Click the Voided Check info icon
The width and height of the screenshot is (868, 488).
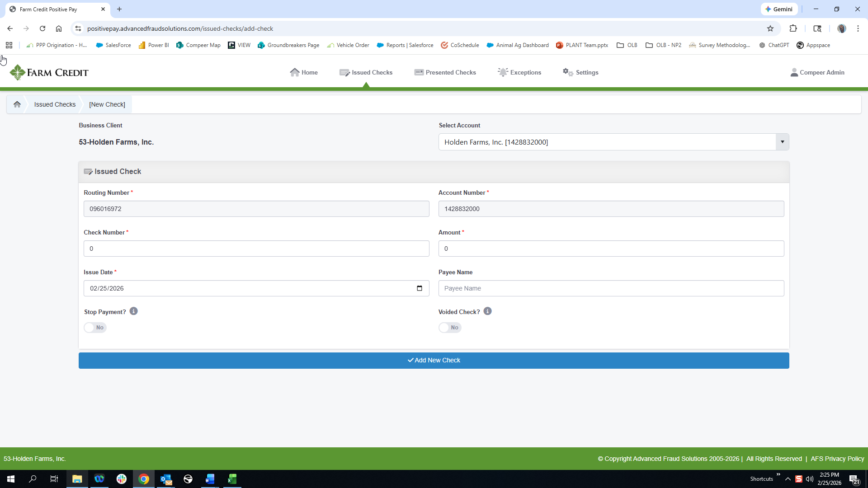(487, 311)
